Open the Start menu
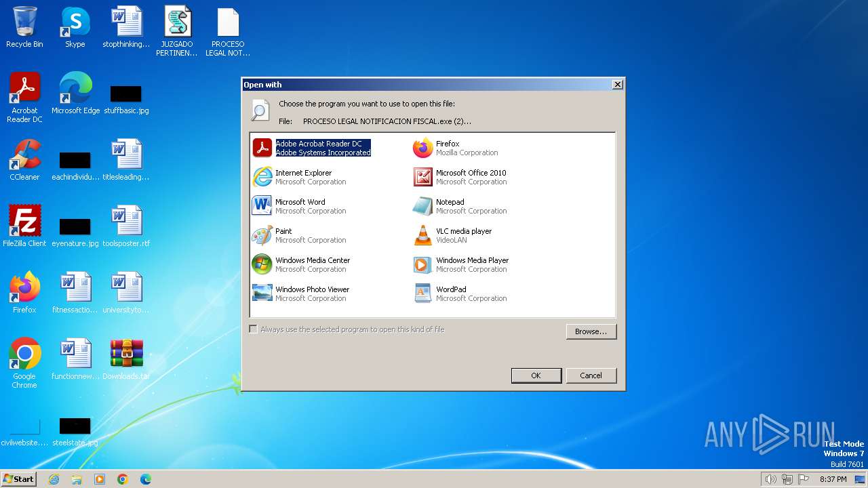 (x=19, y=479)
